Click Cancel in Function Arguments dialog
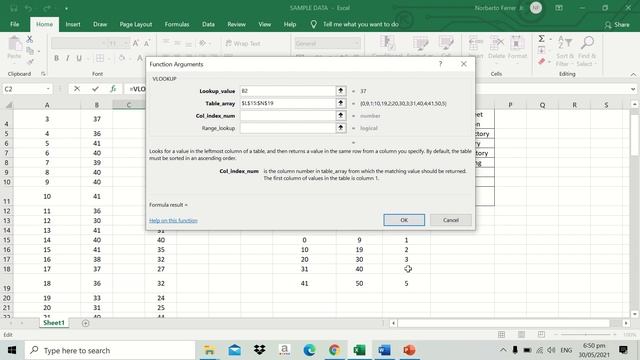The width and height of the screenshot is (640, 360). [451, 220]
